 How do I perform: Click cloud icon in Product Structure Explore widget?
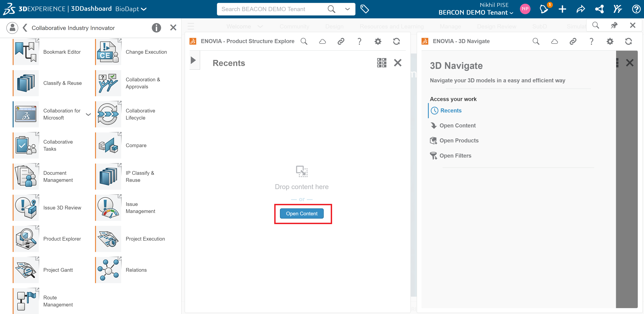323,41
